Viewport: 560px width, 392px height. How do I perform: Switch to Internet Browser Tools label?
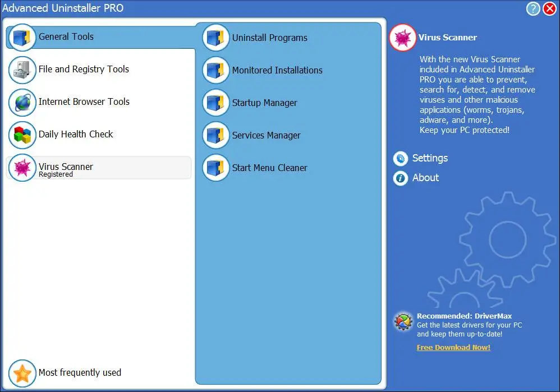84,102
